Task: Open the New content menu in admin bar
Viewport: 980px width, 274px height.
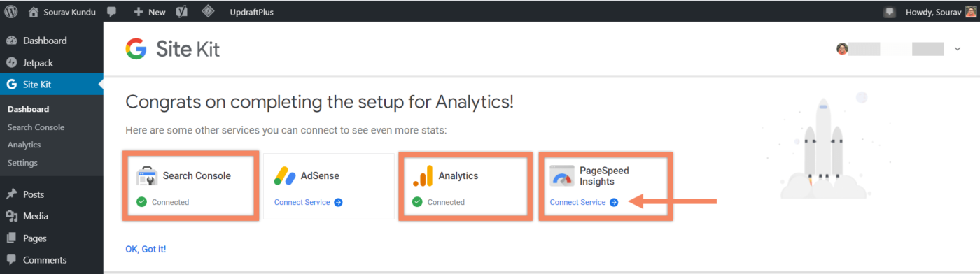Action: 149,12
